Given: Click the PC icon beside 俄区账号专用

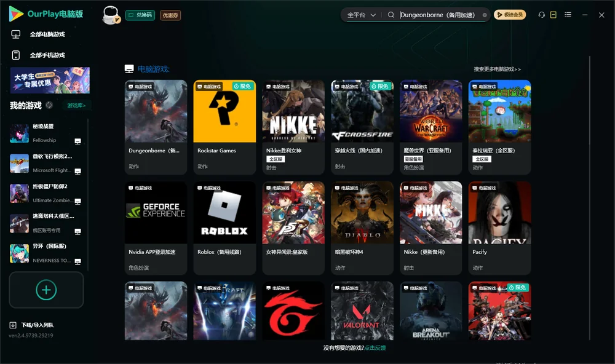Looking at the screenshot, I should point(77,231).
